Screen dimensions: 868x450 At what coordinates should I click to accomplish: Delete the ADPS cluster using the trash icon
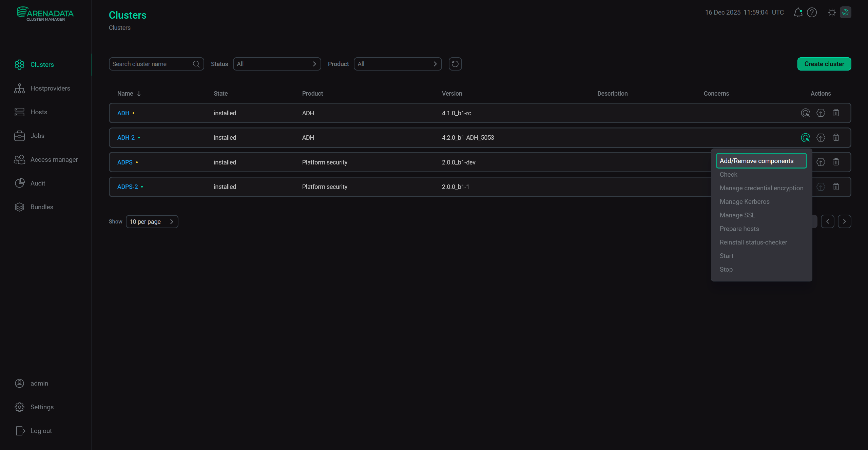pyautogui.click(x=836, y=162)
